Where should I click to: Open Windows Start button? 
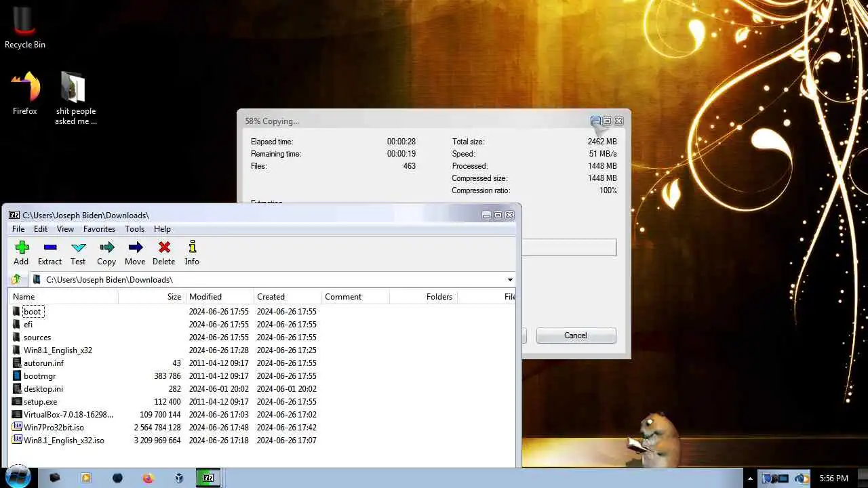(x=18, y=477)
